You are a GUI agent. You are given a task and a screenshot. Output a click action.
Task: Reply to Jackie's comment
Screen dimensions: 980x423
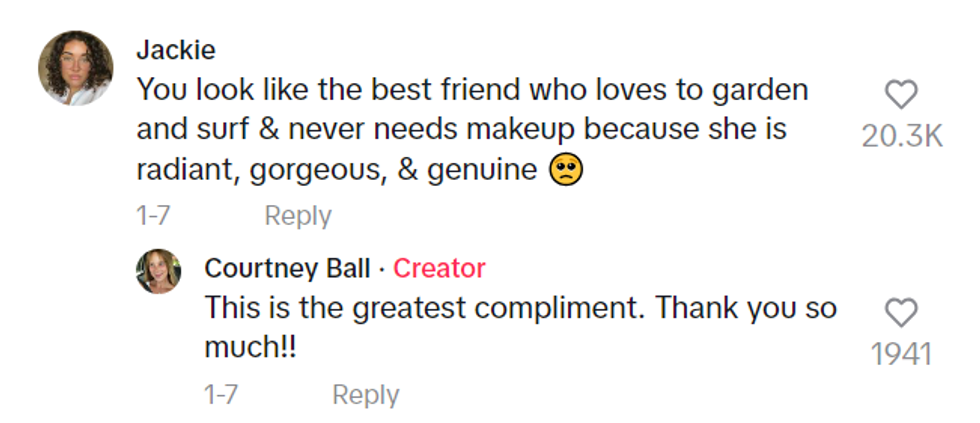(x=297, y=215)
